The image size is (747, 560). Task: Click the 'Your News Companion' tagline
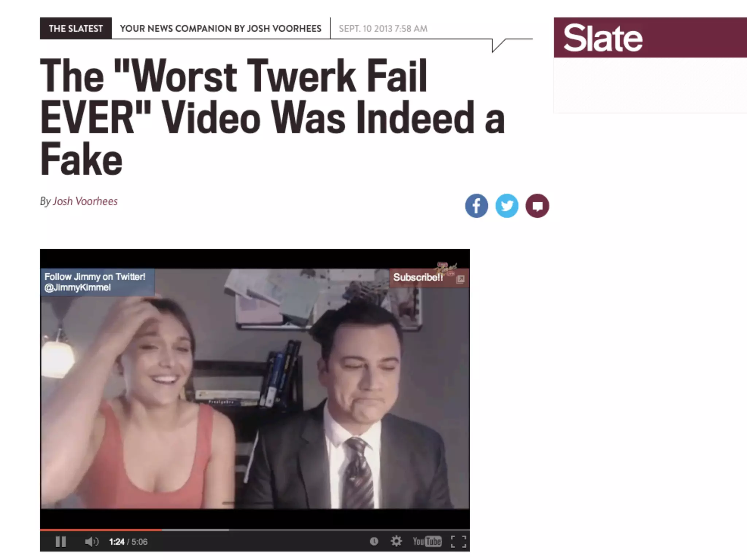click(221, 28)
